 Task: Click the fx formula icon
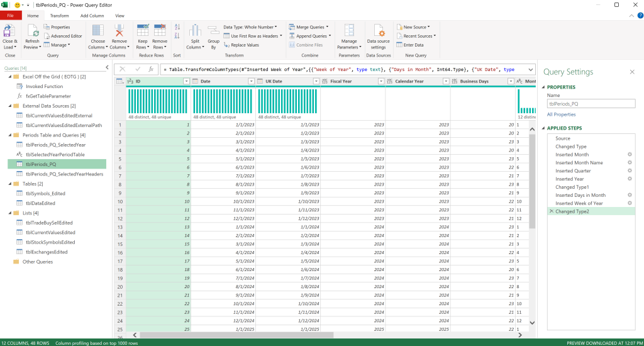[151, 69]
